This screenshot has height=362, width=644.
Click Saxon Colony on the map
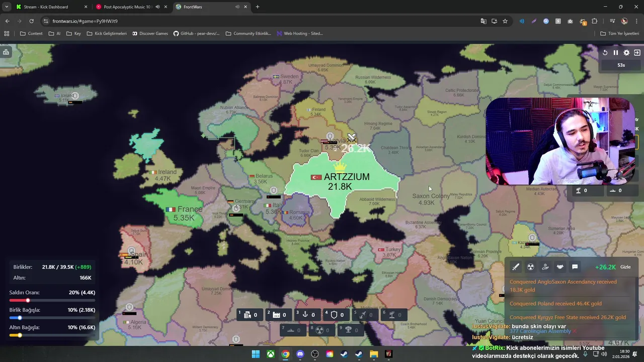pos(431,196)
